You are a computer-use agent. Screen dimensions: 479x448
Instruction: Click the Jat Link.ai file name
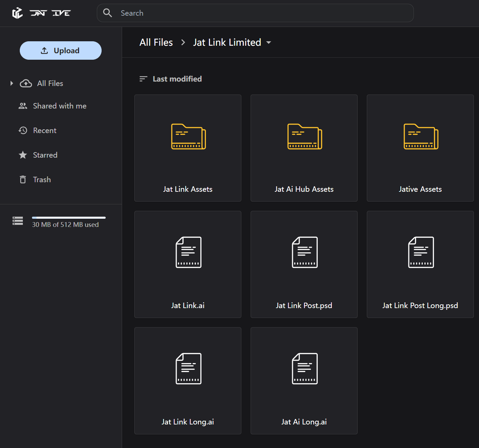tap(188, 305)
